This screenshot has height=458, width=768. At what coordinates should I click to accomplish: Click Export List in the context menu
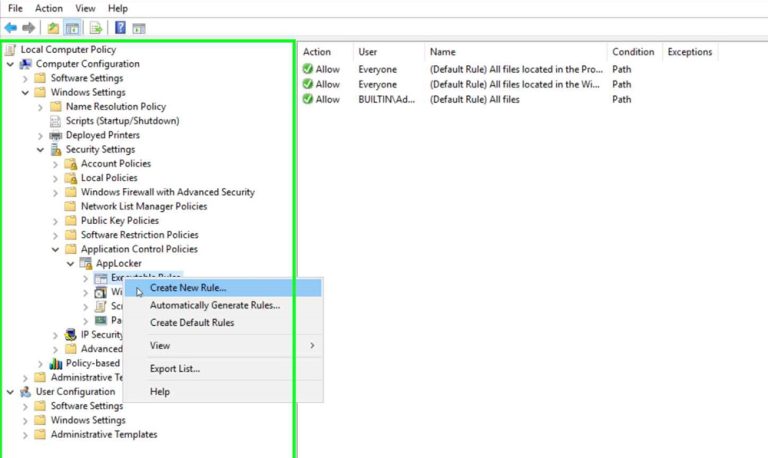(x=175, y=368)
